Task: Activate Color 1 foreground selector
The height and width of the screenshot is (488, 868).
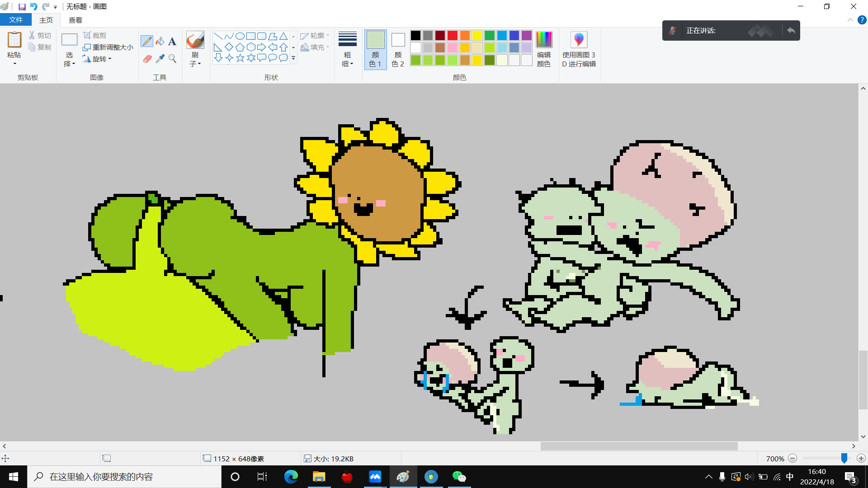Action: 375,49
